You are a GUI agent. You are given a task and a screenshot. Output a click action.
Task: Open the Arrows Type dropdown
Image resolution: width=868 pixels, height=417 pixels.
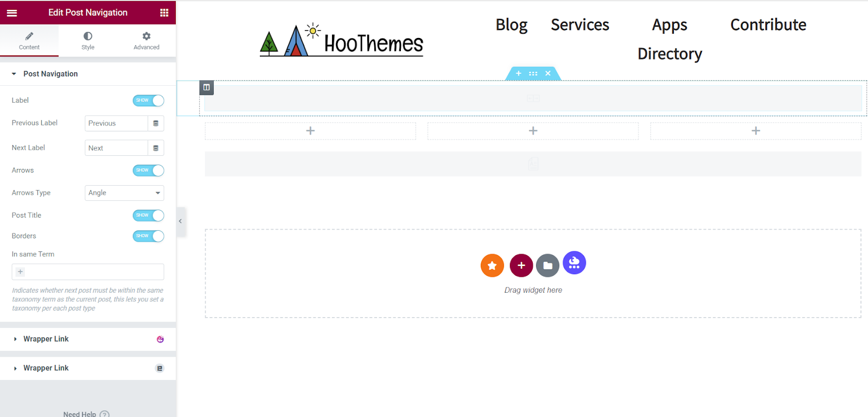tap(124, 193)
